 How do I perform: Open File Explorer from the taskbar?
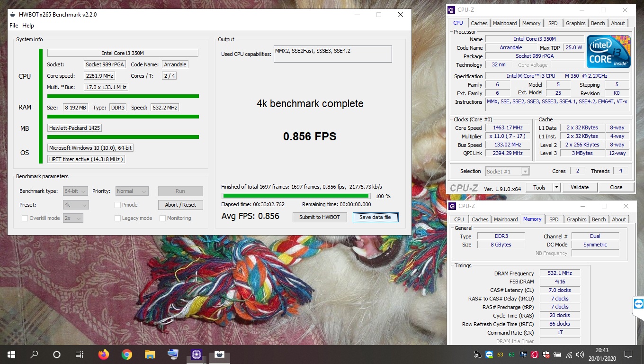coord(150,354)
